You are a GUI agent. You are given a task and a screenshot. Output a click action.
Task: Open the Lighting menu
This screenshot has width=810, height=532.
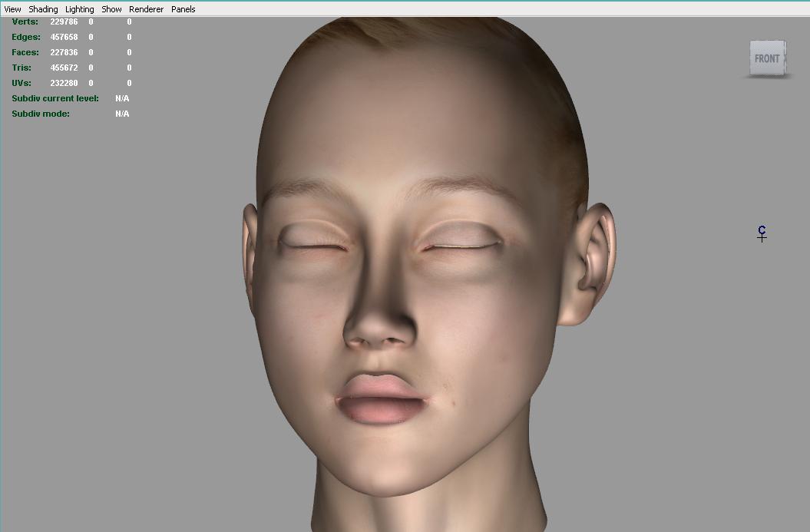pos(79,9)
